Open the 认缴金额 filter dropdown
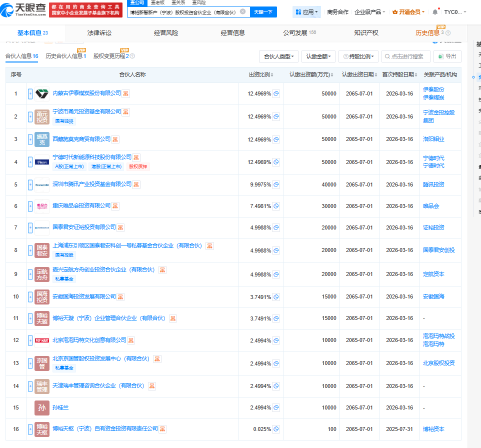The height and width of the screenshot is (448, 481). coord(318,56)
